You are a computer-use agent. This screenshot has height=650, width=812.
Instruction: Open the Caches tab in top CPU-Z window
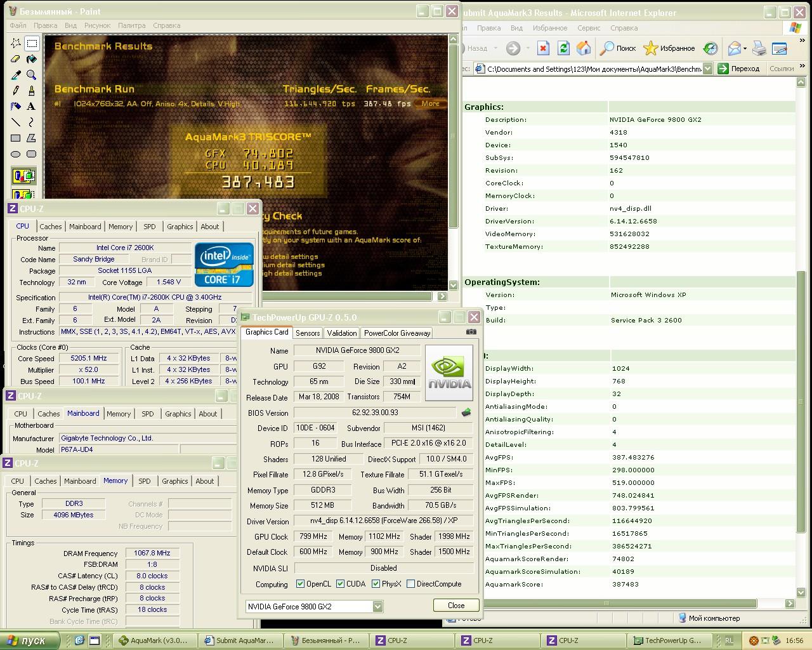pos(51,227)
